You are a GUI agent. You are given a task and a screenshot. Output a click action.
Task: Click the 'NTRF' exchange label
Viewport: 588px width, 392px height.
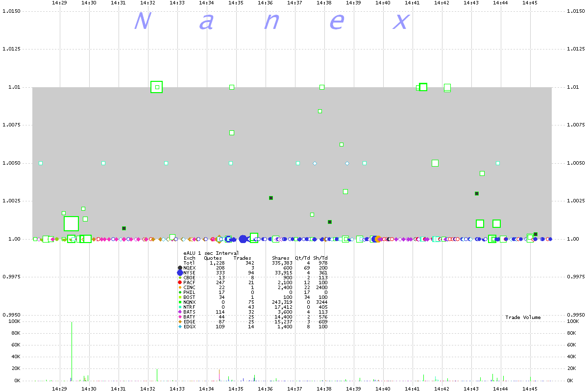[x=190, y=307]
